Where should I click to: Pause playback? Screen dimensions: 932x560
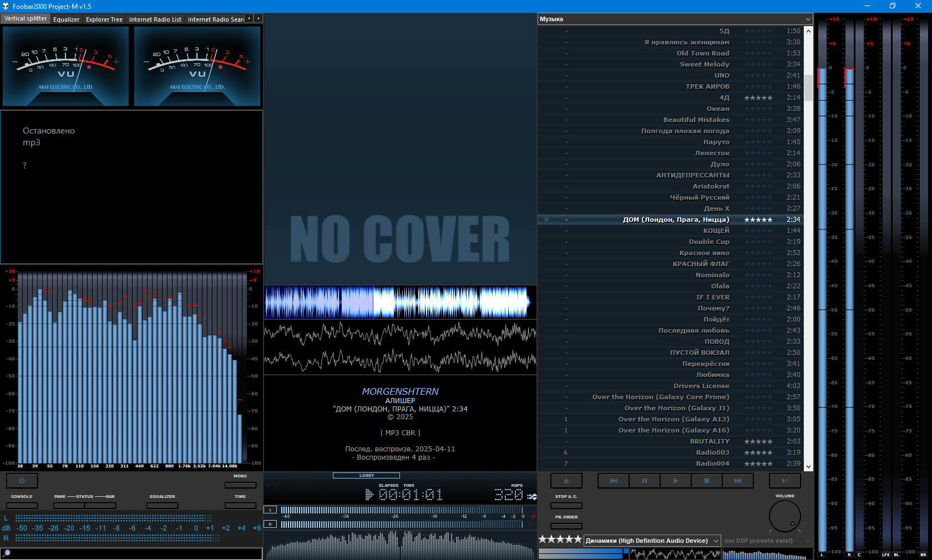pos(644,481)
